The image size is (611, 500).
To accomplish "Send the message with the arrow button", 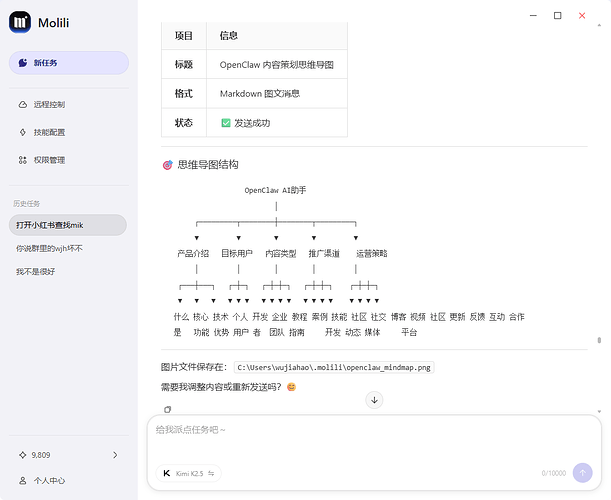I will pos(582,473).
